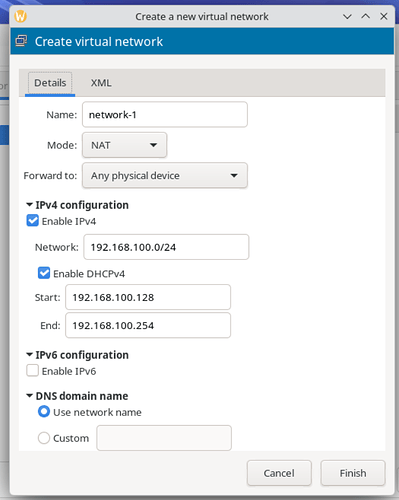
Task: Switch to the Details tab
Action: tap(50, 83)
